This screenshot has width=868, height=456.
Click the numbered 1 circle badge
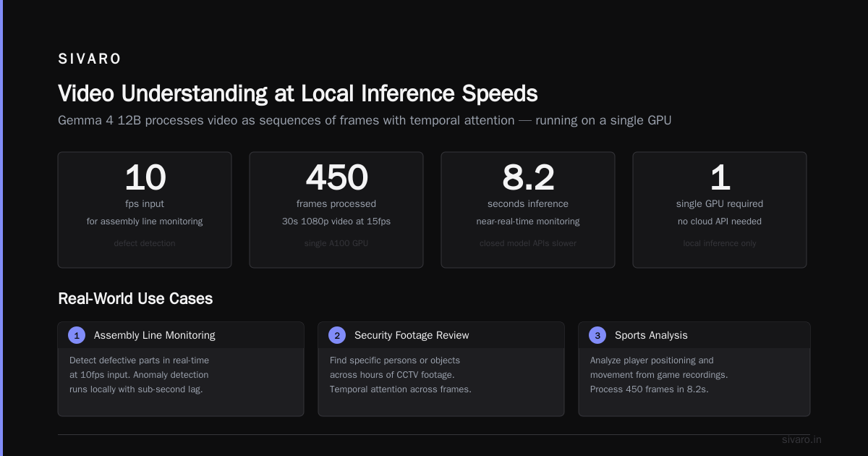[x=77, y=335]
